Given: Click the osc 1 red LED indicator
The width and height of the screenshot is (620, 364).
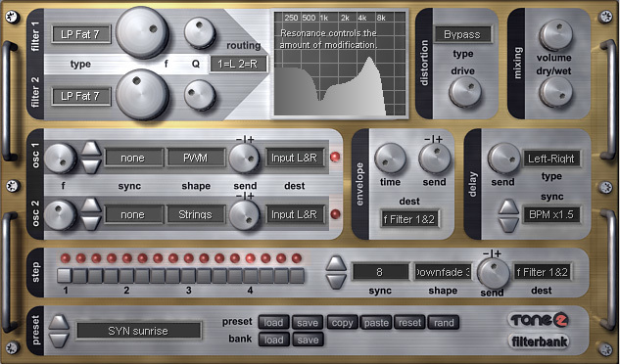Looking at the screenshot, I should tap(335, 157).
